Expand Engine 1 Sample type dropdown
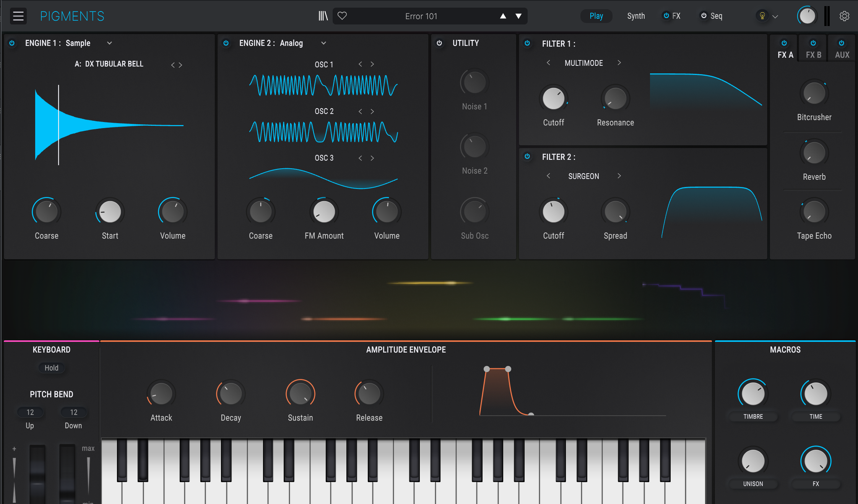Viewport: 858px width, 504px height. pyautogui.click(x=109, y=43)
